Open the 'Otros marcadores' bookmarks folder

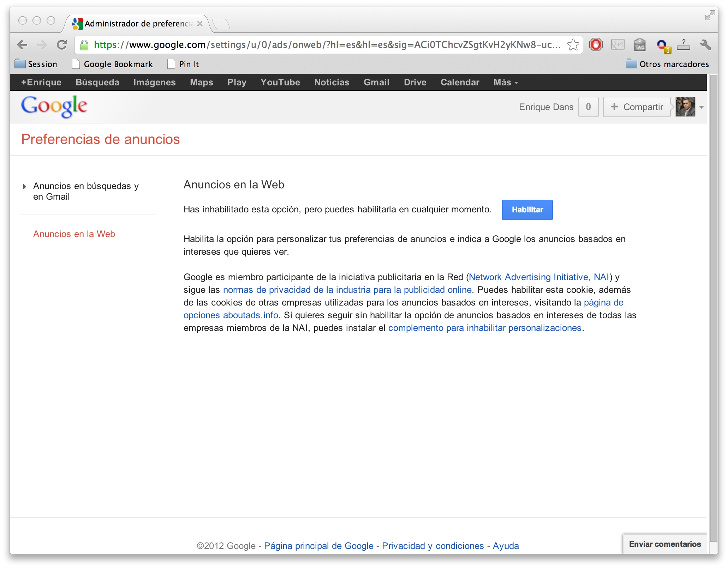click(667, 64)
